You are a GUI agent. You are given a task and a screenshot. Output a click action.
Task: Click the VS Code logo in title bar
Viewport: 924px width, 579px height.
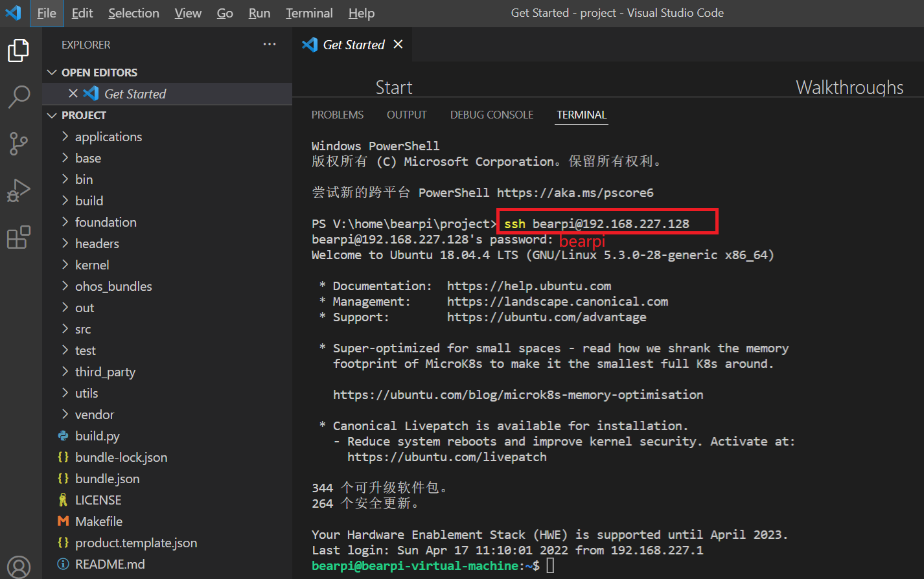click(x=13, y=13)
